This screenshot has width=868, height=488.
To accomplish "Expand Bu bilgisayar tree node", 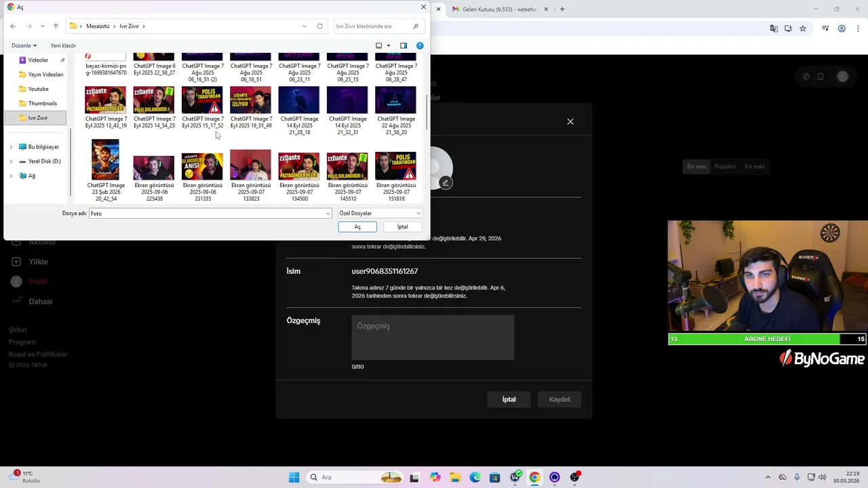I will click(x=11, y=147).
